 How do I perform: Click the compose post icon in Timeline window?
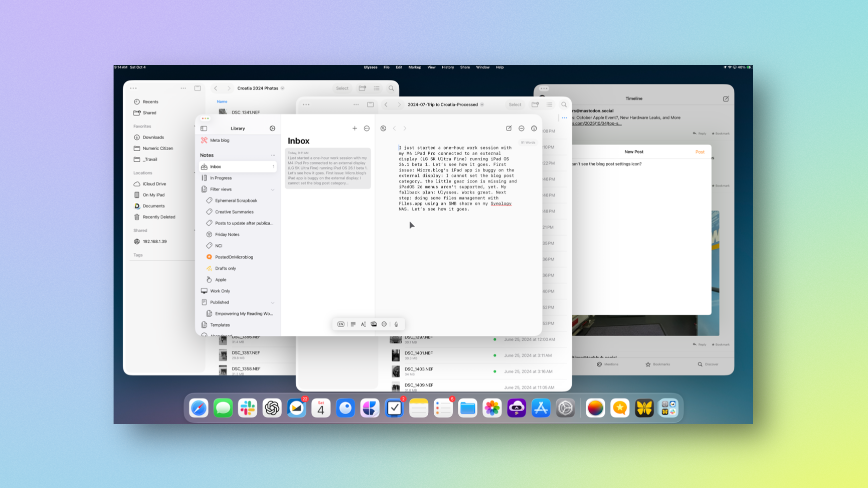pyautogui.click(x=725, y=99)
